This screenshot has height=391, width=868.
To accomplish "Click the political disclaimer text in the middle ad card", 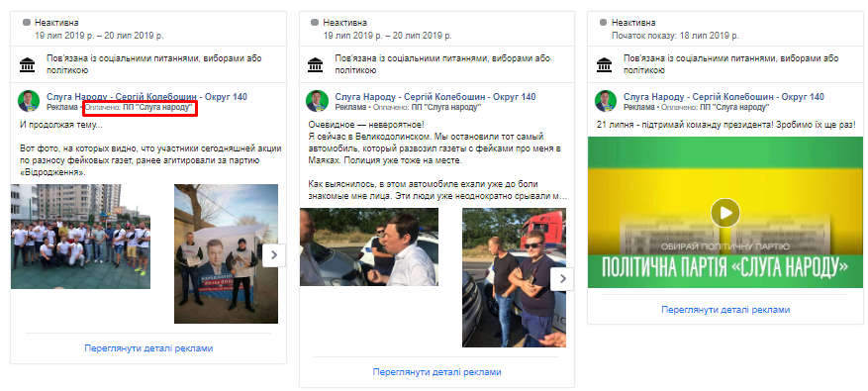I will pyautogui.click(x=442, y=64).
